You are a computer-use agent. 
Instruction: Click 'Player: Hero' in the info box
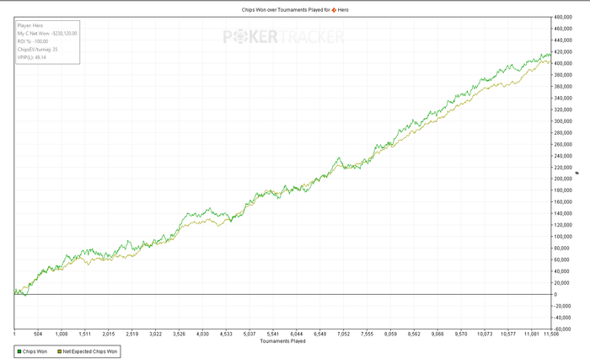click(x=30, y=25)
